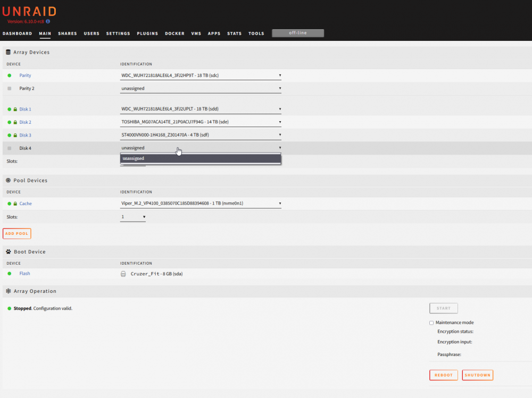The width and height of the screenshot is (532, 398).
Task: Click the Disk 2 encryption lock icon
Action: tap(15, 122)
